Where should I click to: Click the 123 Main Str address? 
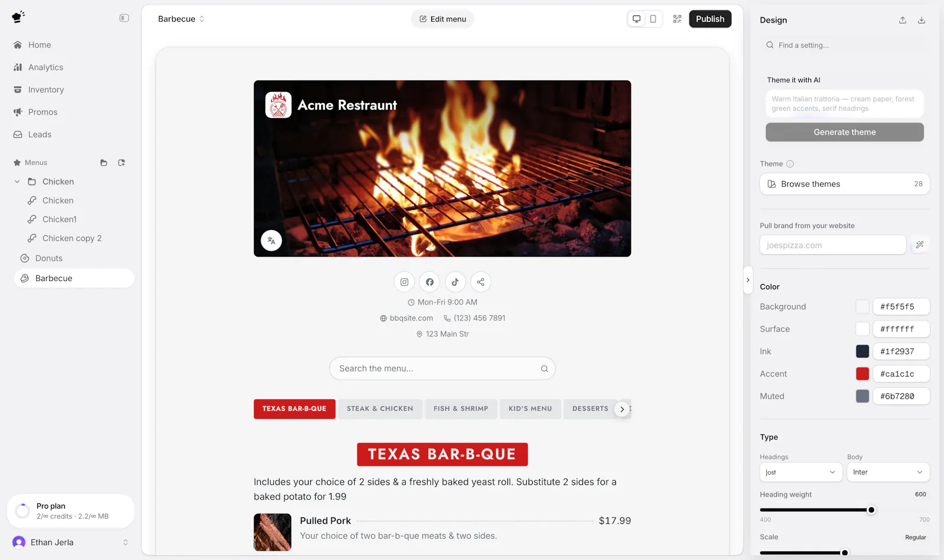(442, 334)
